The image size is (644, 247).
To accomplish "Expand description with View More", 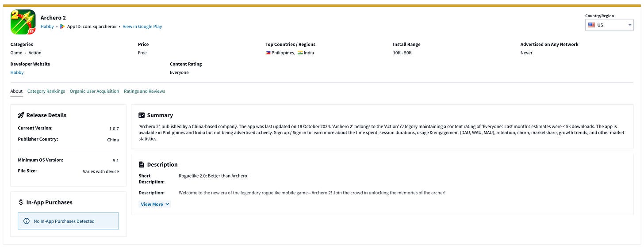I will (x=155, y=204).
